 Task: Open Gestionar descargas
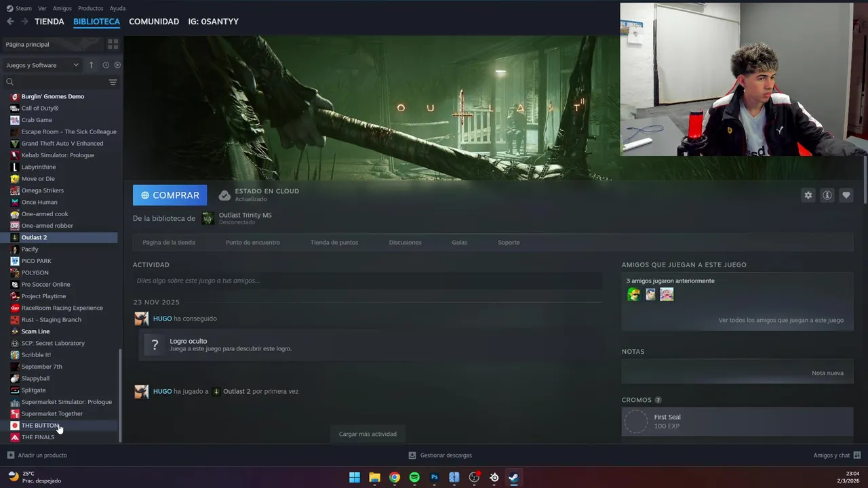[x=440, y=455]
